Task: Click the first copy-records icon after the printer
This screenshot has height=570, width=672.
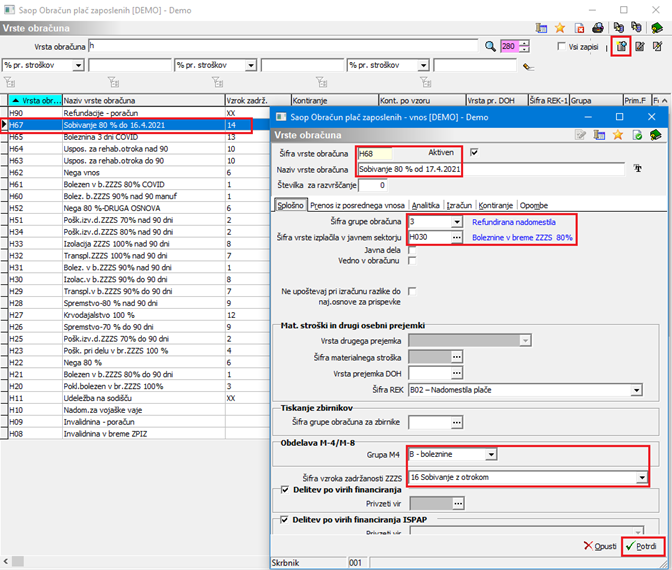Action: 618,28
